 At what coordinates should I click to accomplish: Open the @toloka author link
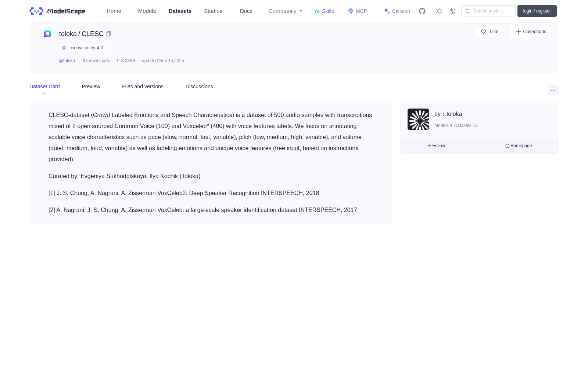tap(67, 61)
